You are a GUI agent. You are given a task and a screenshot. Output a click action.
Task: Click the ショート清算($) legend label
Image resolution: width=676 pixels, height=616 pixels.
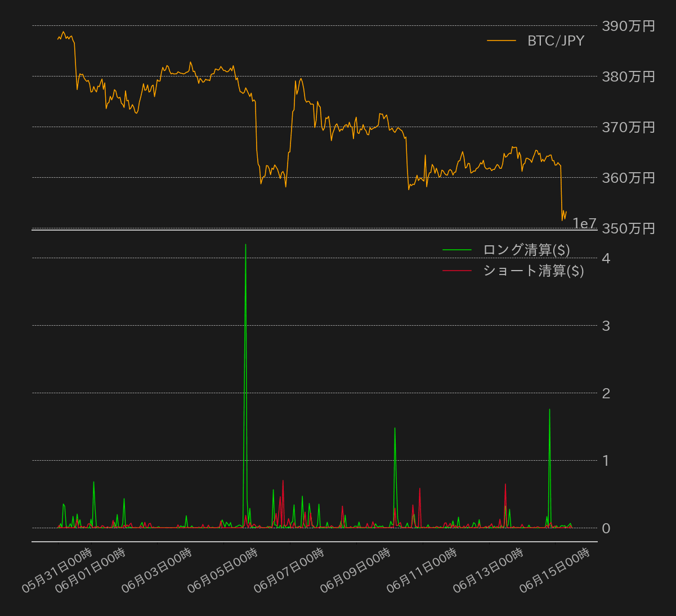[533, 271]
